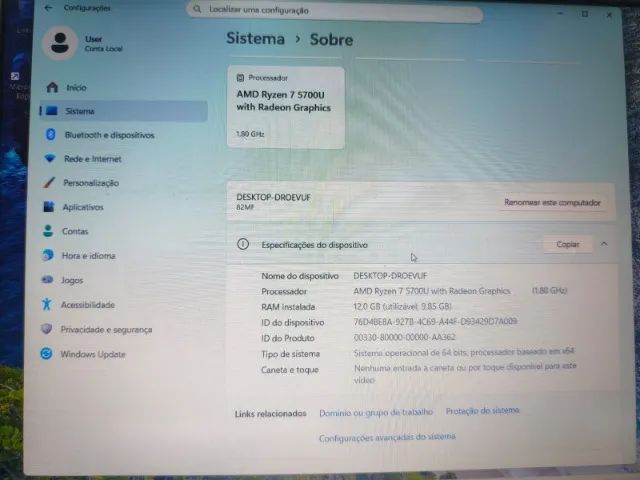Click the AMD Ryzen 7 5700U processor card
The width and height of the screenshot is (640, 480).
point(285,107)
